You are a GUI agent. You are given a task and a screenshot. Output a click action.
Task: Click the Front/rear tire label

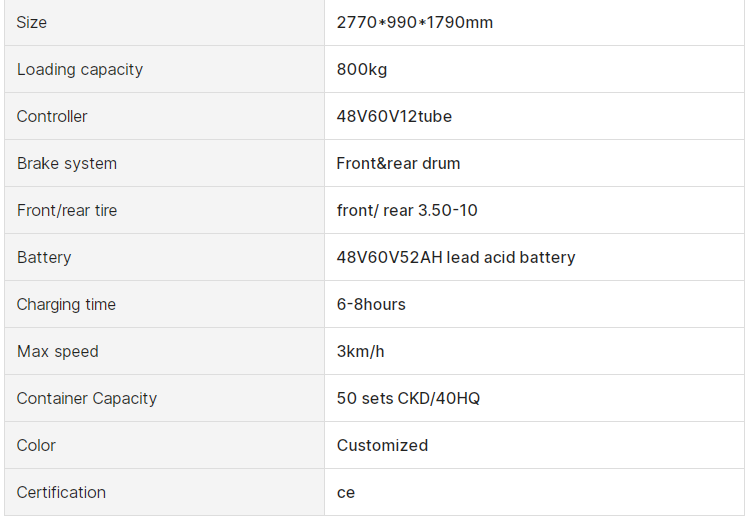coord(67,210)
